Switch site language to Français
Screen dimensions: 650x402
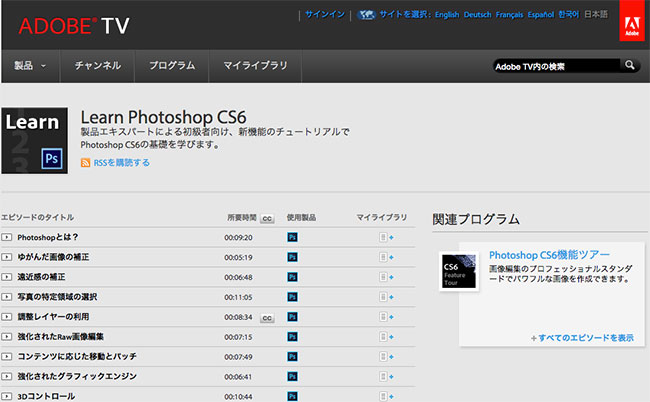[x=509, y=15]
